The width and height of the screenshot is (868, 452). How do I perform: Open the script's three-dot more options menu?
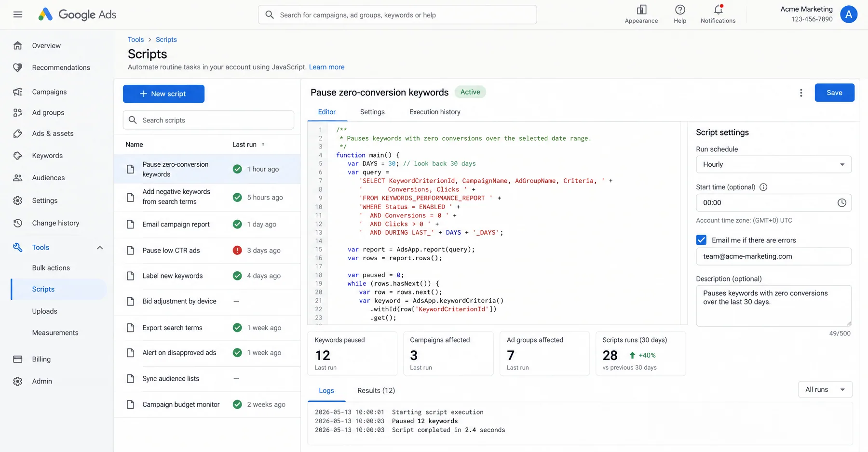pos(801,93)
